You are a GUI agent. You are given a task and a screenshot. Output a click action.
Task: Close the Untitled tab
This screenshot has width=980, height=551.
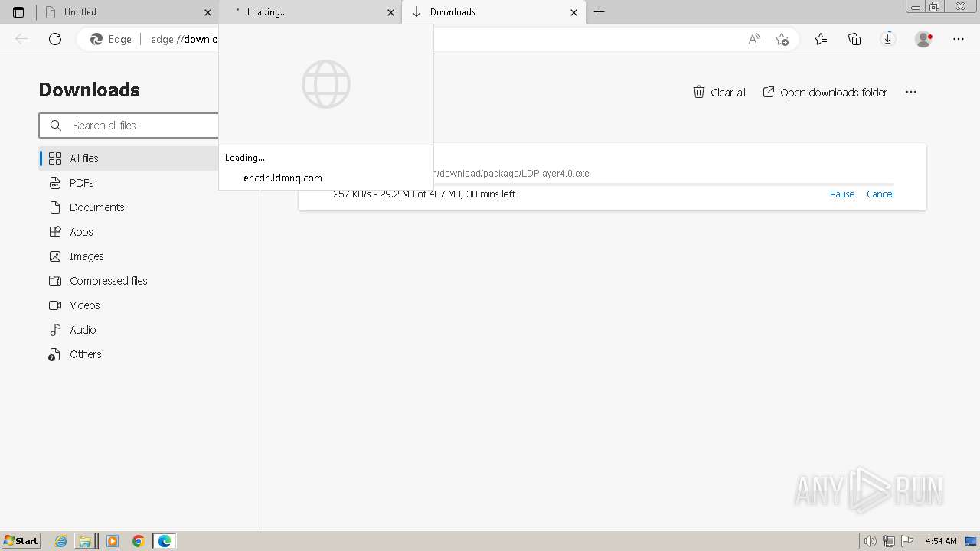point(207,12)
